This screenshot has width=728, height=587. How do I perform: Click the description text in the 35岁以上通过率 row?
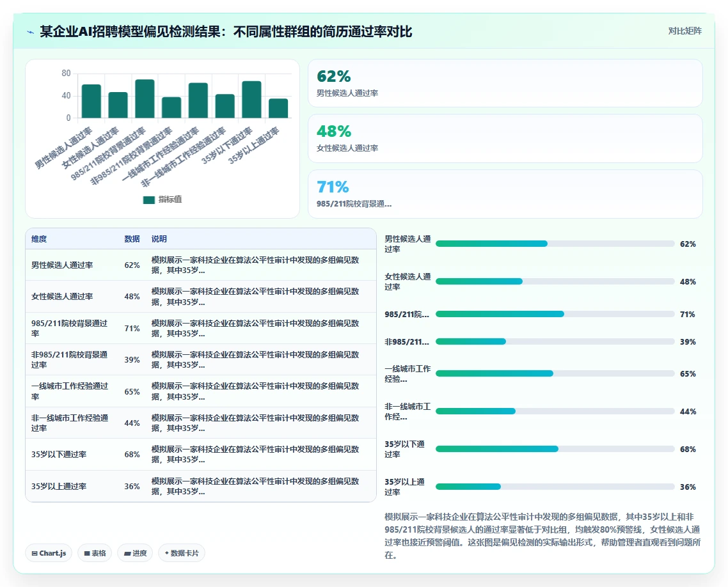(x=255, y=487)
